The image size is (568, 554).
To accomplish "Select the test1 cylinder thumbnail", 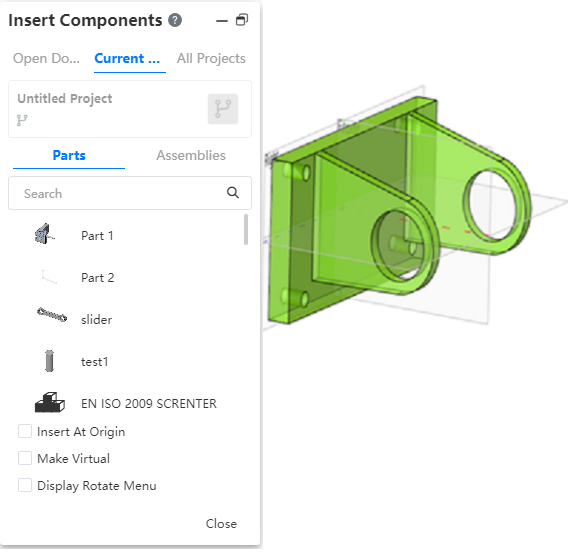I will tap(50, 361).
